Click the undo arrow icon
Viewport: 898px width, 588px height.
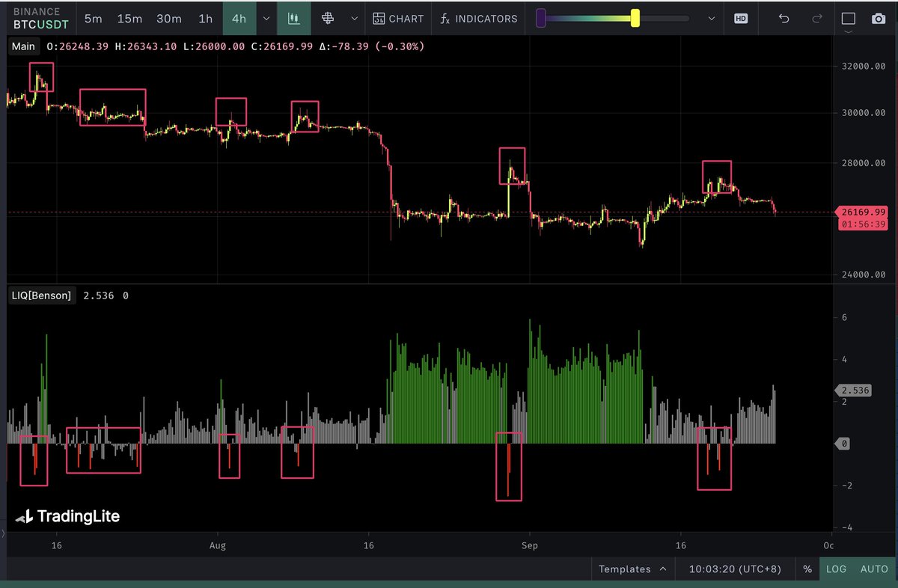coord(784,19)
